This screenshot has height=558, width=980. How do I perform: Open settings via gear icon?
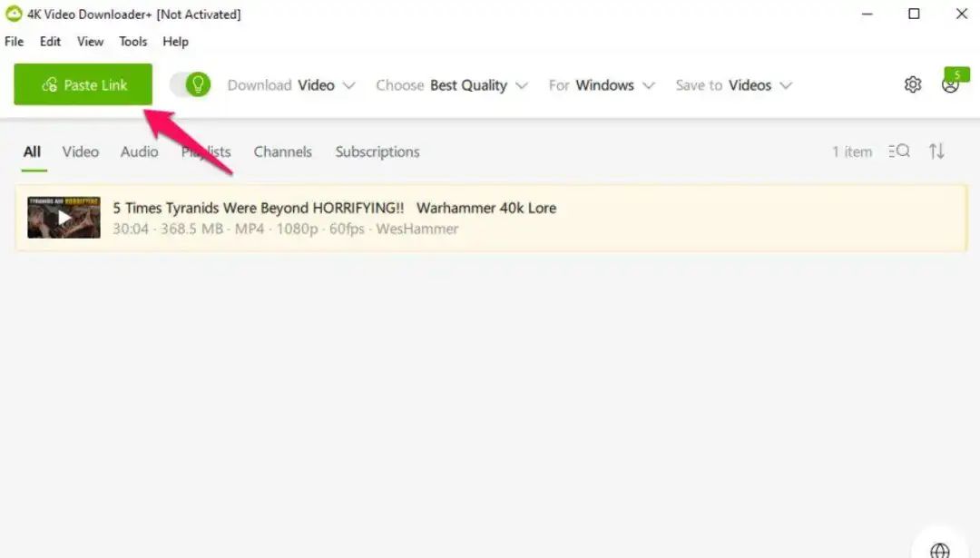click(x=913, y=84)
